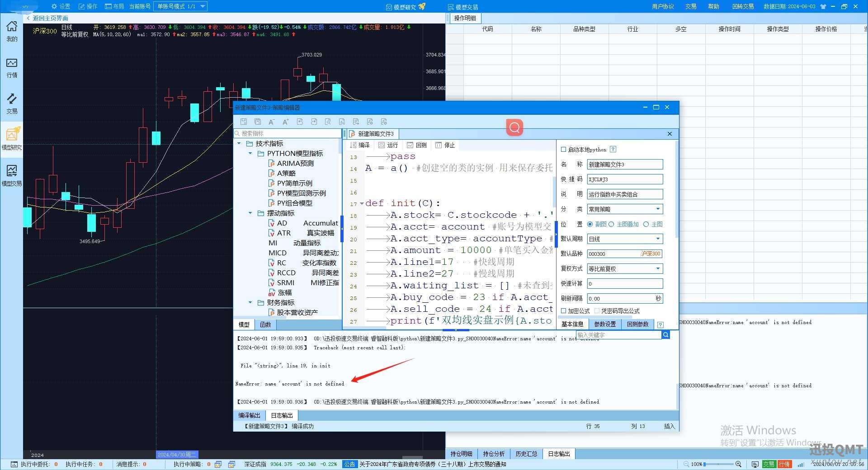
Task: Click the monitor icon in status bar
Action: point(755,464)
